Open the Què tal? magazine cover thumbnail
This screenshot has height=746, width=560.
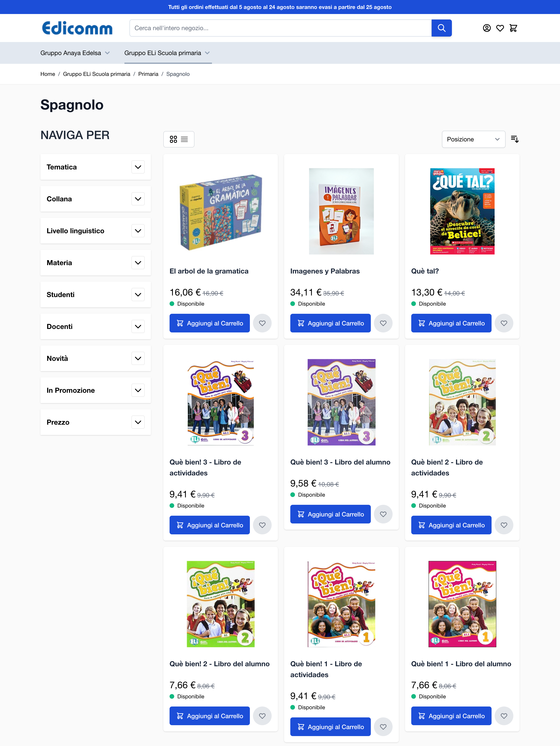click(462, 211)
